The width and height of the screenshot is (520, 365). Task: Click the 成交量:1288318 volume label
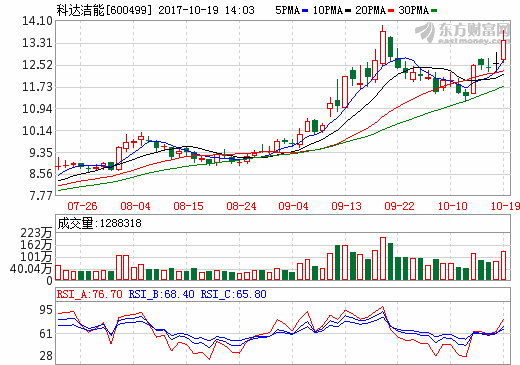tap(99, 223)
